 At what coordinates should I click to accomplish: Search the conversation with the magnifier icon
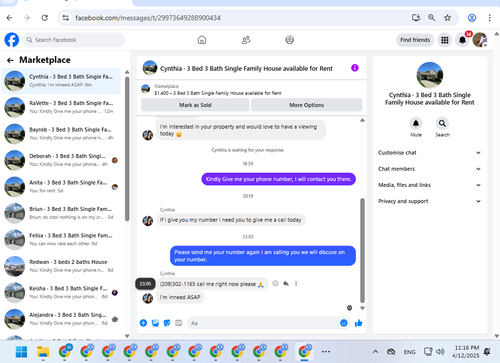tap(442, 124)
